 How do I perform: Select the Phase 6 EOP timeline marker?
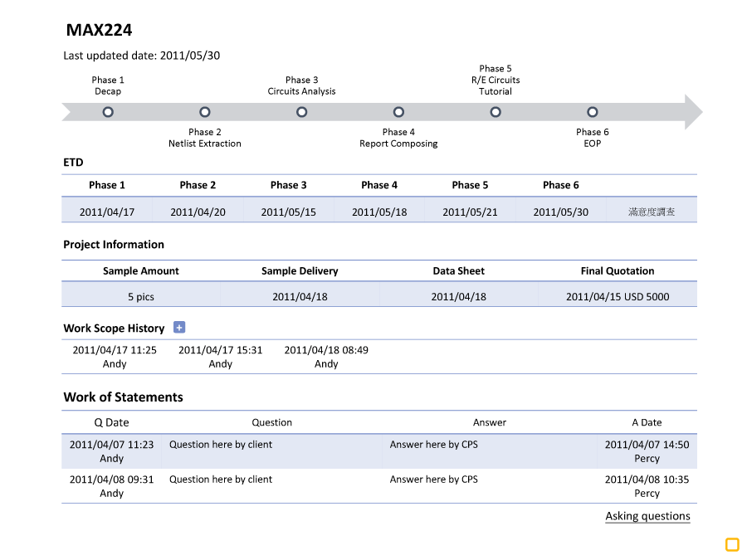[593, 112]
